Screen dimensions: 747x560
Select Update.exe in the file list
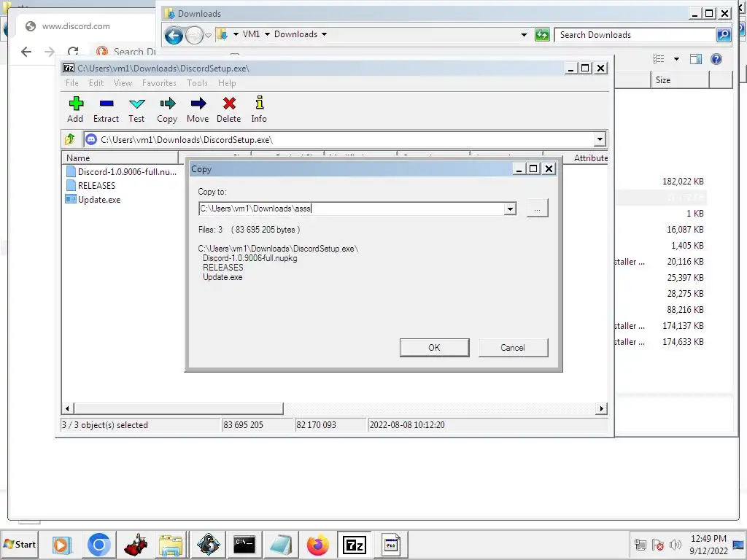click(93, 200)
